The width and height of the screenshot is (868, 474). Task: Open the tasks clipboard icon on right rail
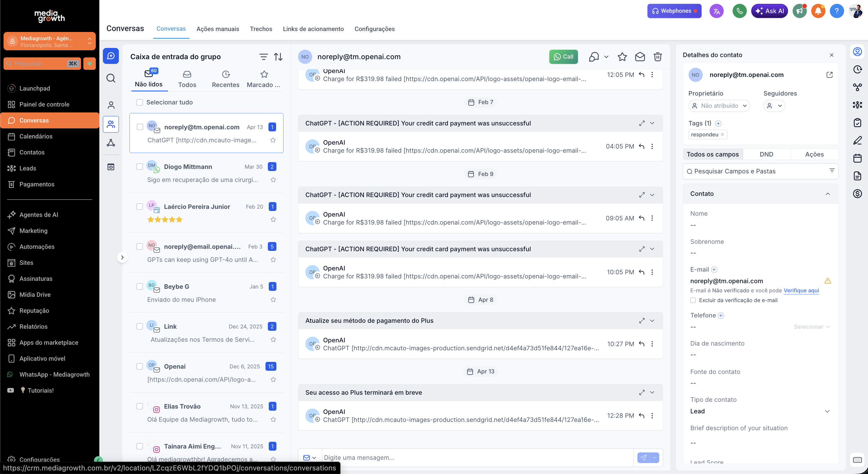coord(857,123)
